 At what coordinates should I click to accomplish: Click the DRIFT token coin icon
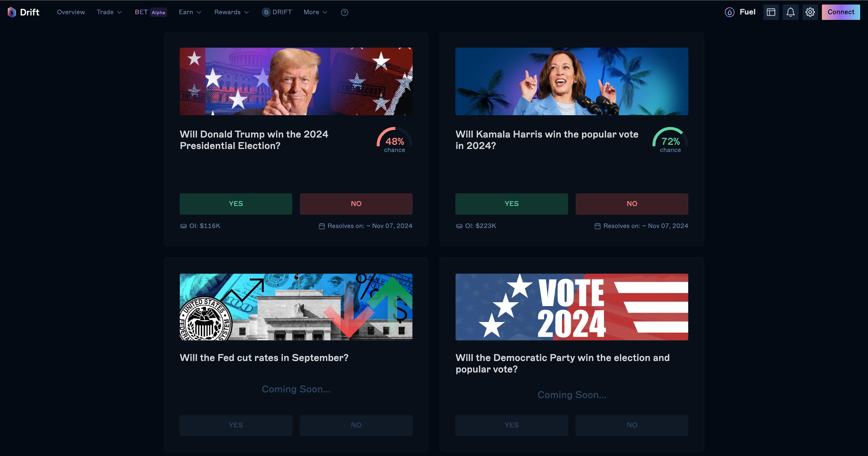pos(266,12)
